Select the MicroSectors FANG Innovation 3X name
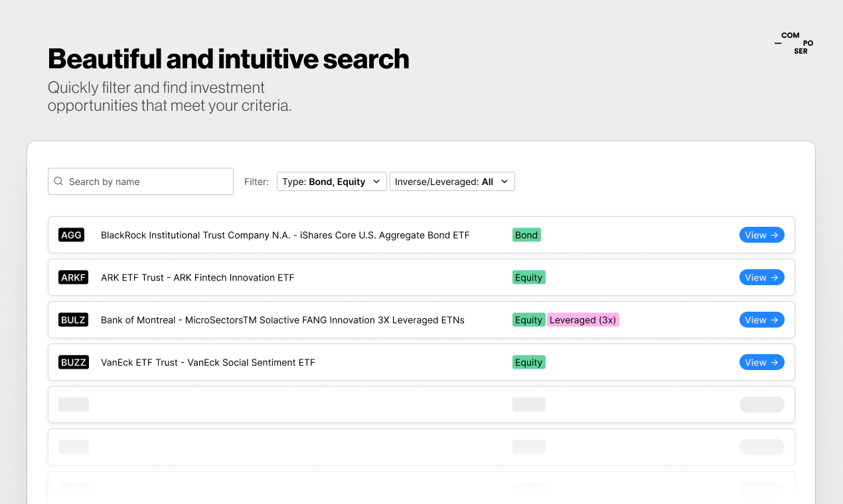 click(x=282, y=320)
